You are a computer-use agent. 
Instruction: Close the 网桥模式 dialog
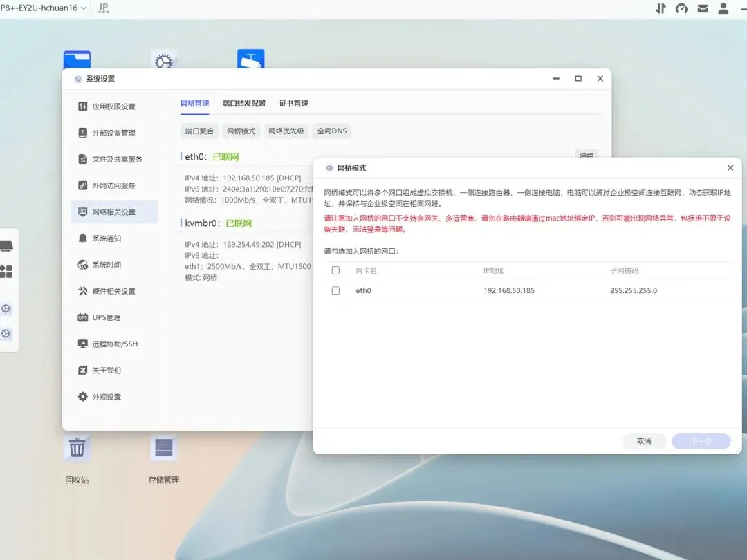[x=730, y=167]
